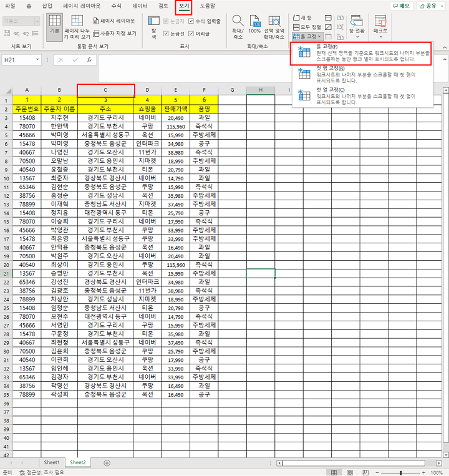Switch to 페이지 나누기 미리 보기 view

point(77,27)
